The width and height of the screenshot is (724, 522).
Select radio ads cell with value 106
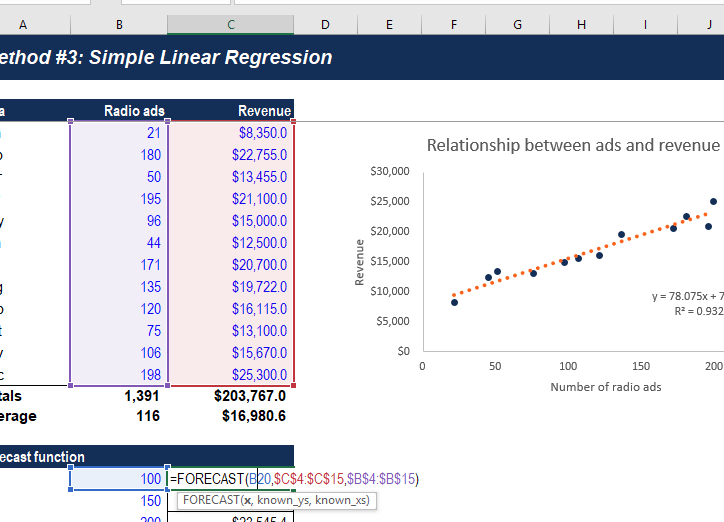(x=119, y=353)
